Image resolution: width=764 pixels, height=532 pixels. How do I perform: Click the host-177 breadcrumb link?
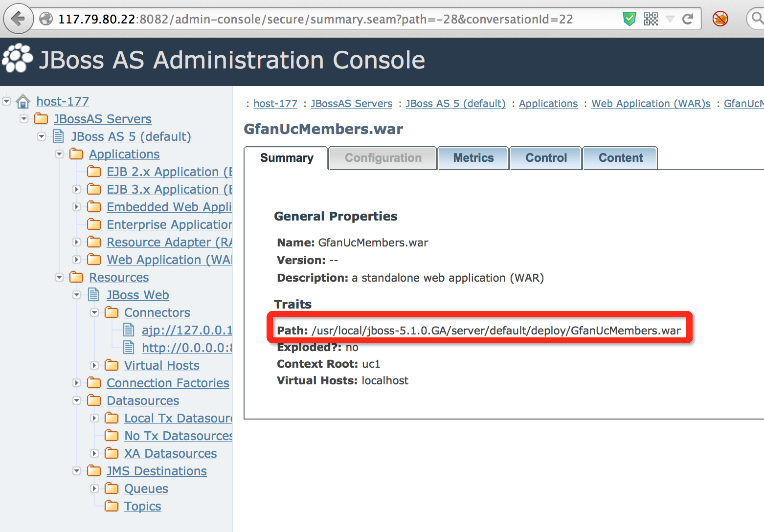coord(275,104)
